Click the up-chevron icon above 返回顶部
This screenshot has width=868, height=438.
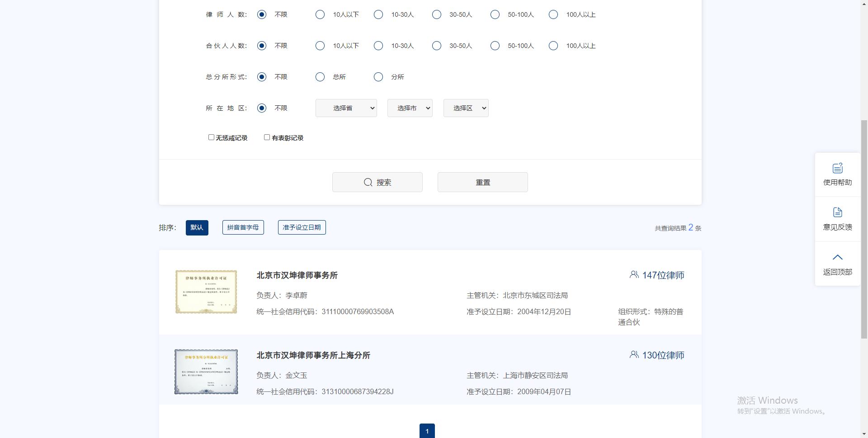[x=837, y=257]
